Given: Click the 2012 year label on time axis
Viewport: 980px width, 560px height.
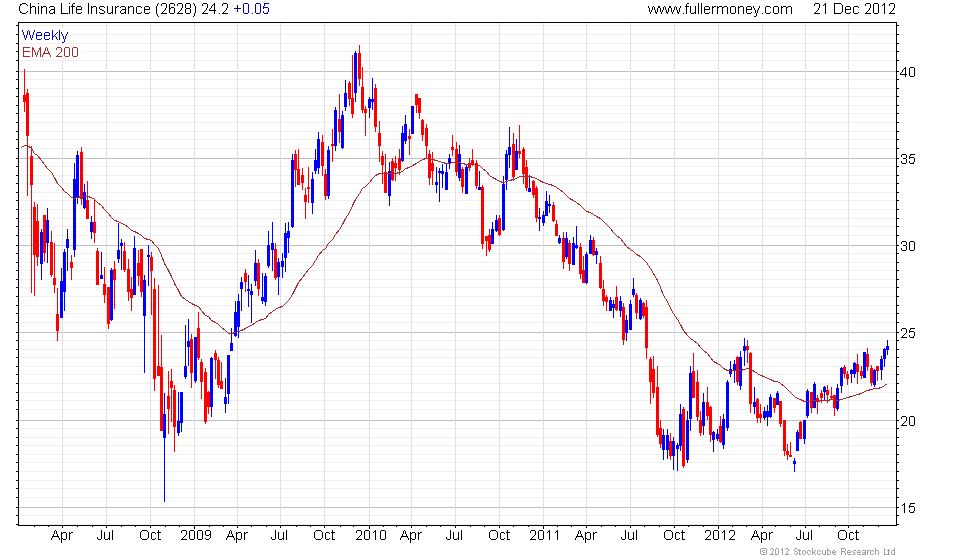Looking at the screenshot, I should click(720, 536).
